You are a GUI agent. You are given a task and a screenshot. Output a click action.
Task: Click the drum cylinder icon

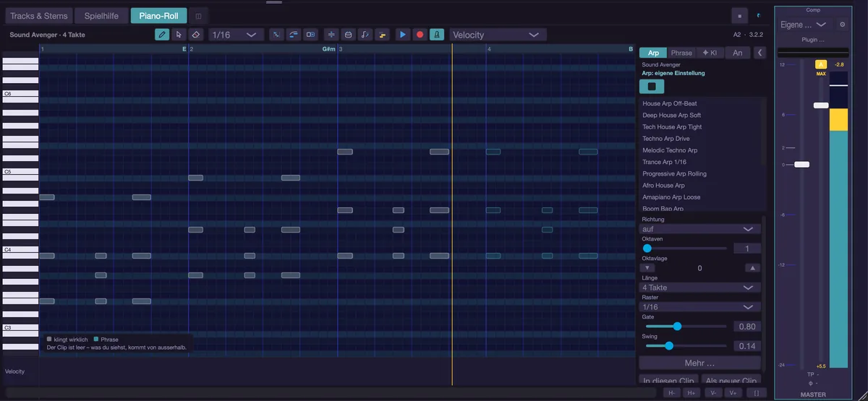point(348,35)
